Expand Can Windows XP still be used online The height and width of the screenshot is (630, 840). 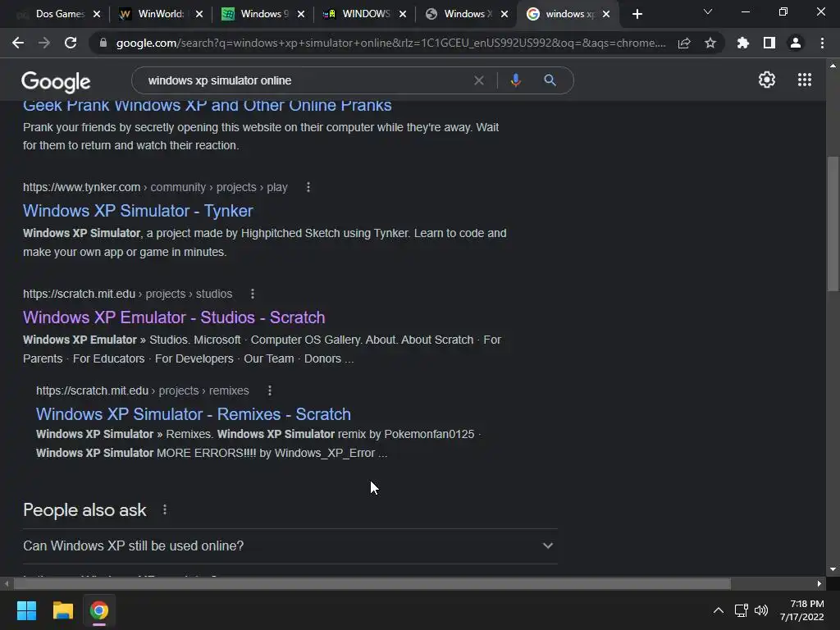290,546
